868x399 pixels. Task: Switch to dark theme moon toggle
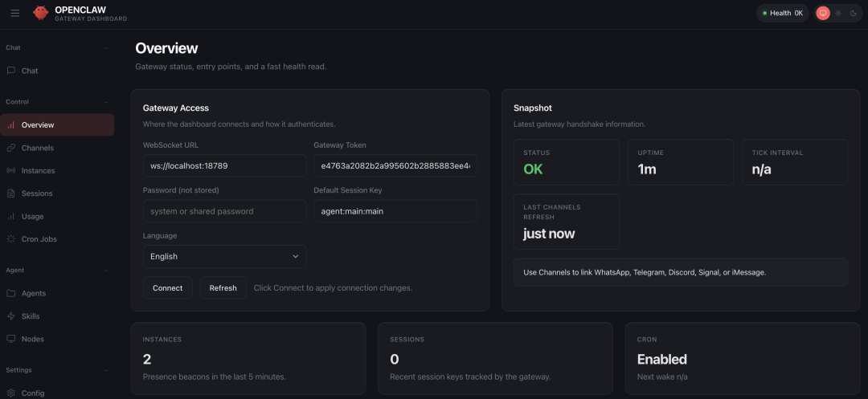853,13
